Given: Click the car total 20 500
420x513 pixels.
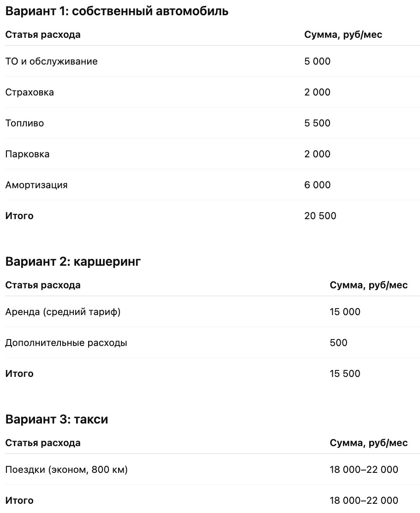Looking at the screenshot, I should click(x=320, y=215).
